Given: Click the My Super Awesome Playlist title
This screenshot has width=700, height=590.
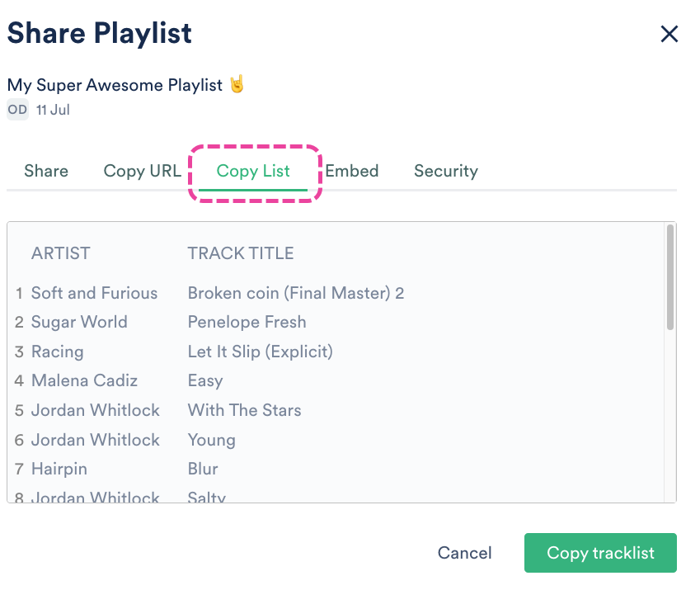Looking at the screenshot, I should point(115,85).
